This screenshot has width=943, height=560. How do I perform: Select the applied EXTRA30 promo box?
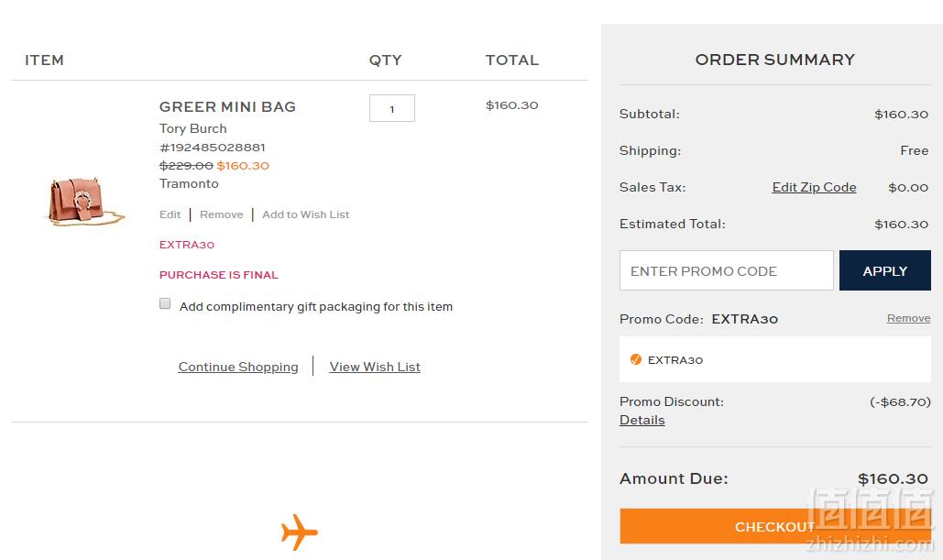tap(775, 359)
